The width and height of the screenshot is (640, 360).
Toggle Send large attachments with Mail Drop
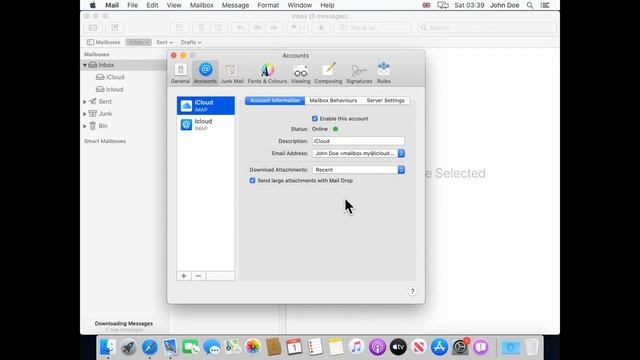point(252,180)
